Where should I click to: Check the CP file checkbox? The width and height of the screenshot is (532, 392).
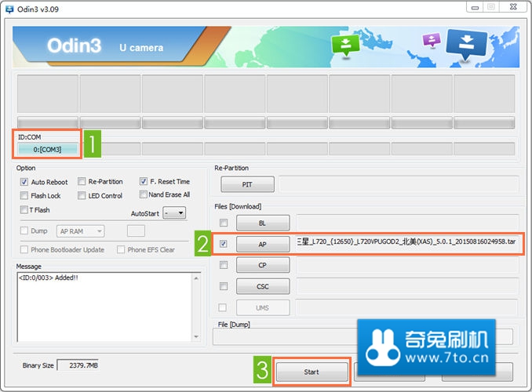(224, 265)
